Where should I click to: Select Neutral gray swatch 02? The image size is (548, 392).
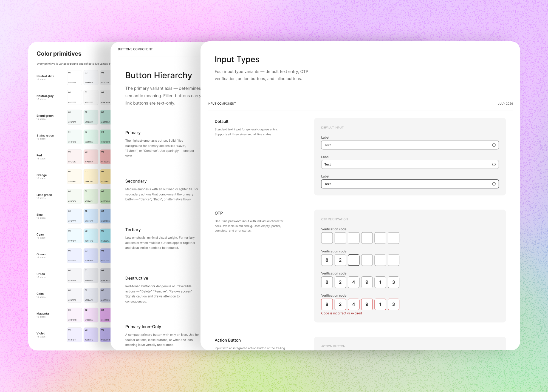91,97
